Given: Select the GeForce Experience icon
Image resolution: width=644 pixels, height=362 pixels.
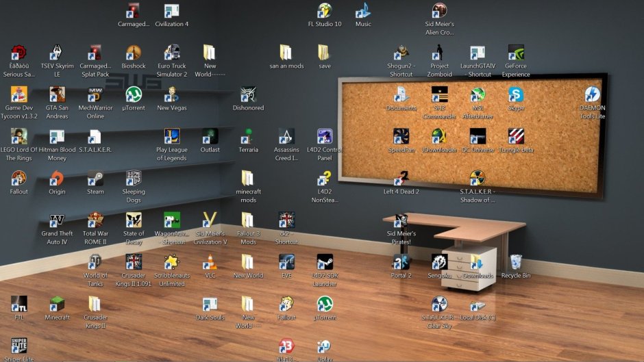Looking at the screenshot, I should point(516,53).
